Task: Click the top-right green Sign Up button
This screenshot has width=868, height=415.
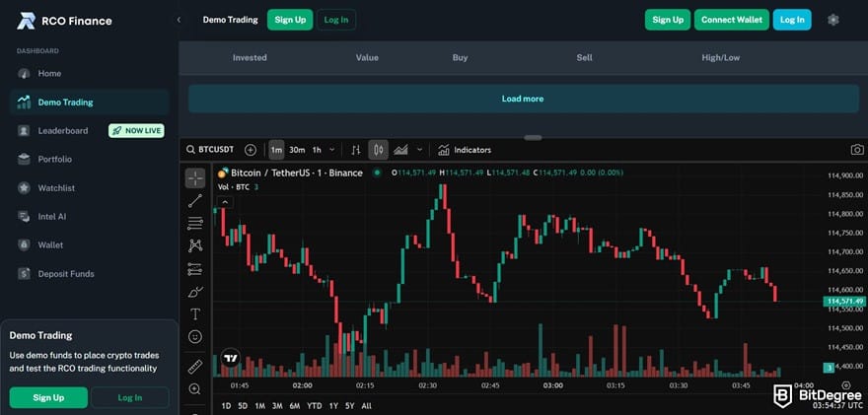Action: 668,20
